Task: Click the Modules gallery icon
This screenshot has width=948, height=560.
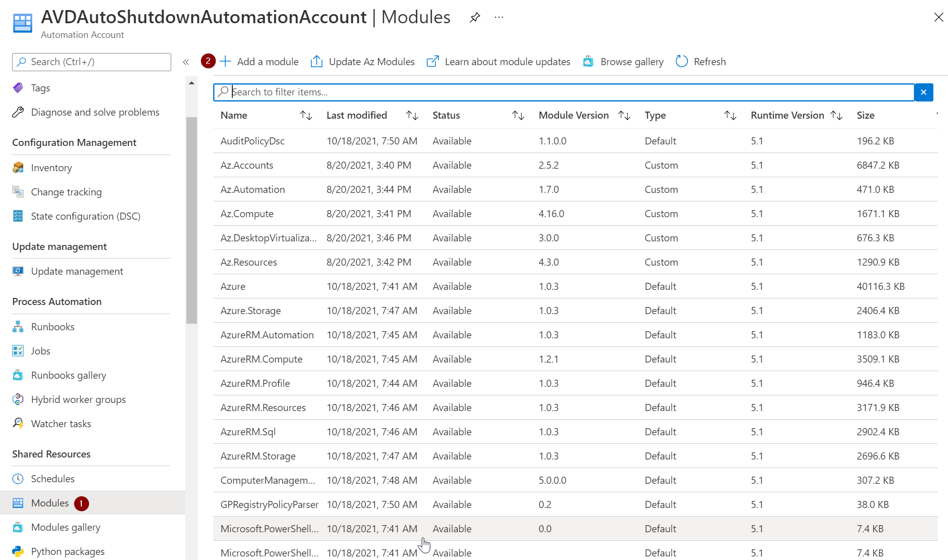Action: 18,527
